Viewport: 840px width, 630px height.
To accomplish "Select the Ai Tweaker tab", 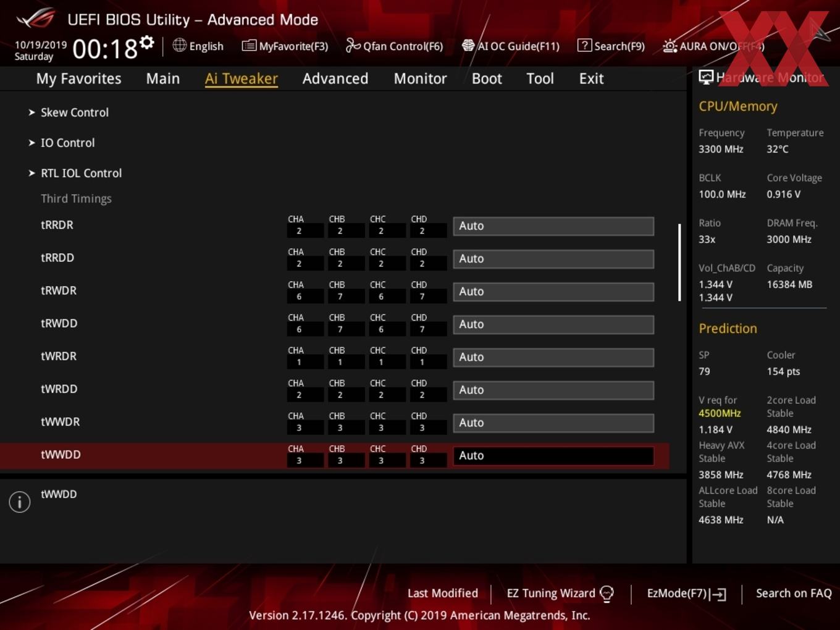I will (x=241, y=78).
